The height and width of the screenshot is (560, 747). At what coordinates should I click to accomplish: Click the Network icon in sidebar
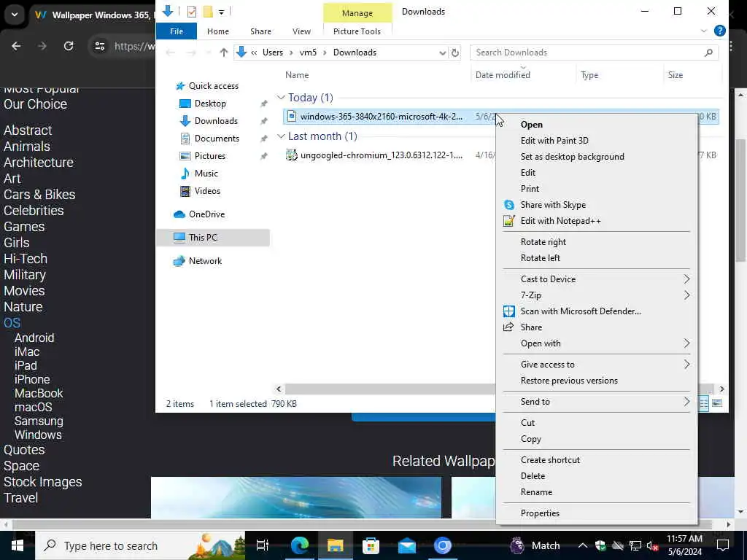point(179,261)
